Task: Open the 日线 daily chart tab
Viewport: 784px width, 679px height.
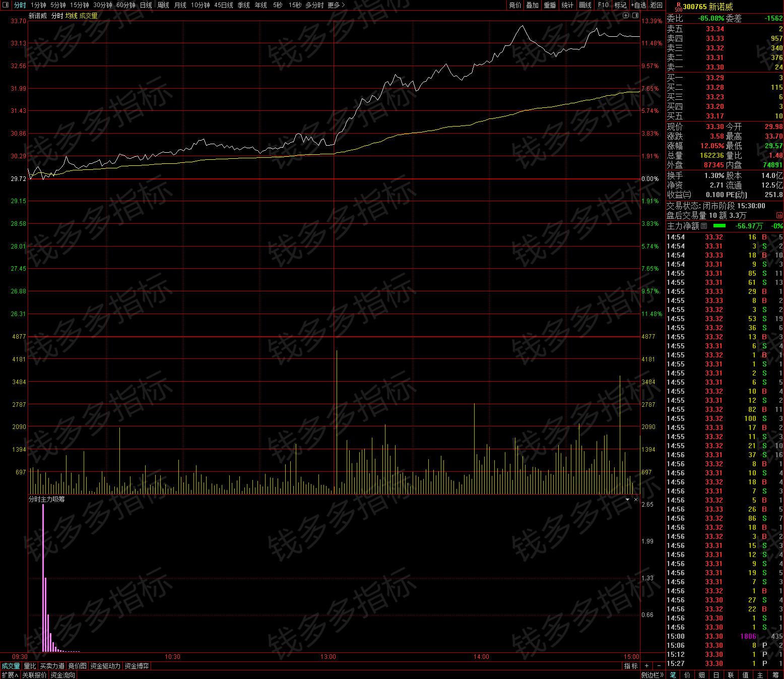Action: pyautogui.click(x=146, y=5)
